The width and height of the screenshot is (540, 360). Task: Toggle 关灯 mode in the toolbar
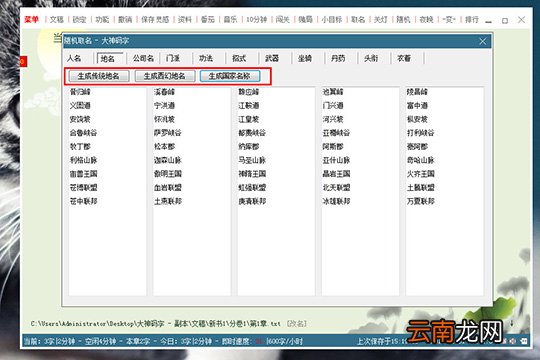381,19
